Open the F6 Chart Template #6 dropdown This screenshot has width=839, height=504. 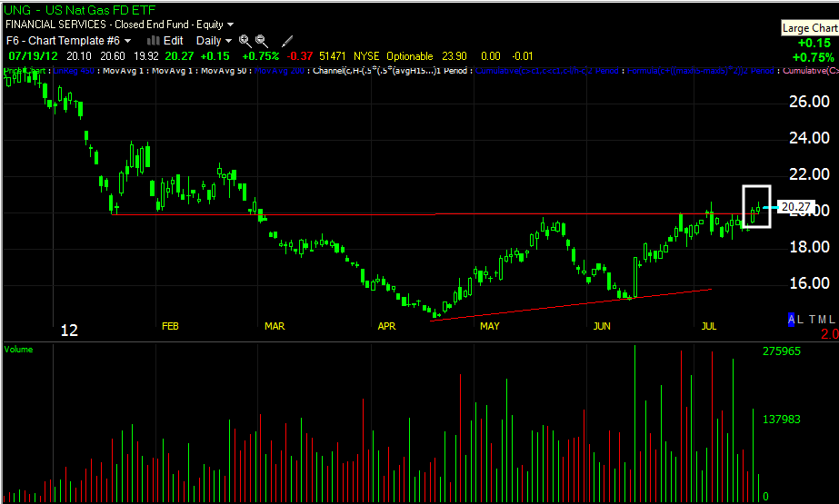(68, 41)
